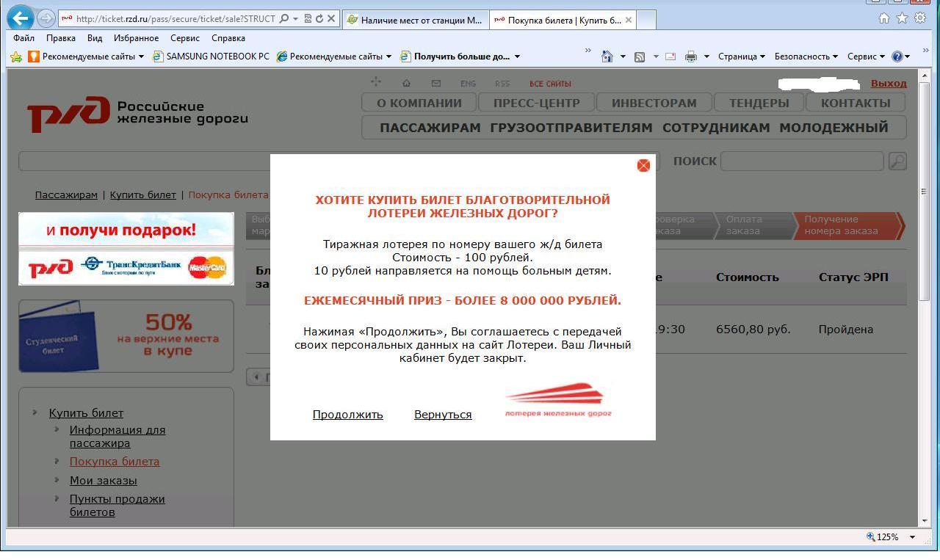Click the RSS feeds icon in command bar

640,57
